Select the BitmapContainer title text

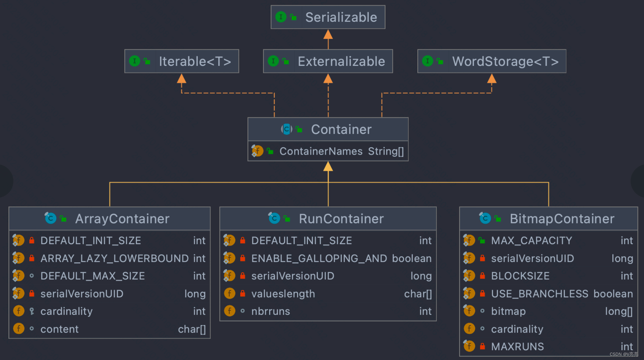(x=561, y=218)
